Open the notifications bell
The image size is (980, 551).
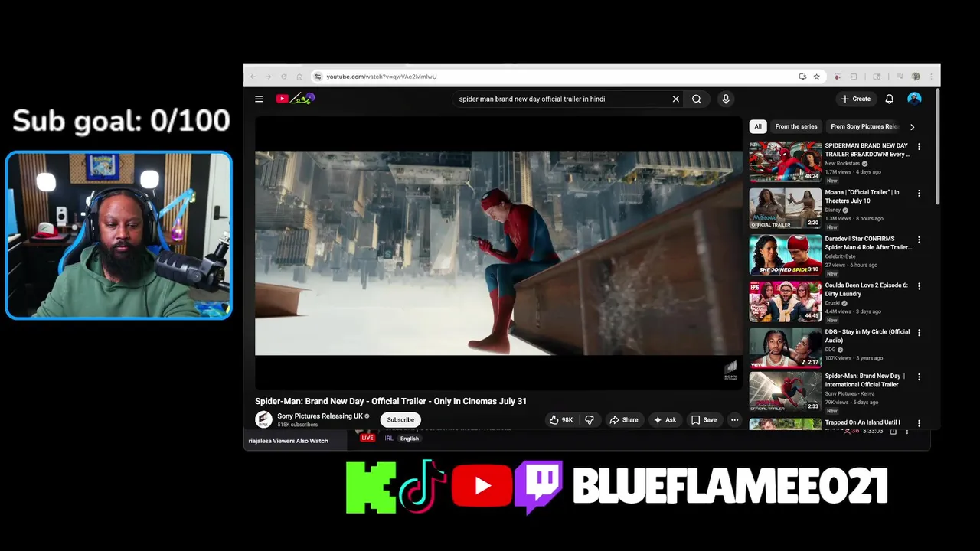click(x=890, y=99)
